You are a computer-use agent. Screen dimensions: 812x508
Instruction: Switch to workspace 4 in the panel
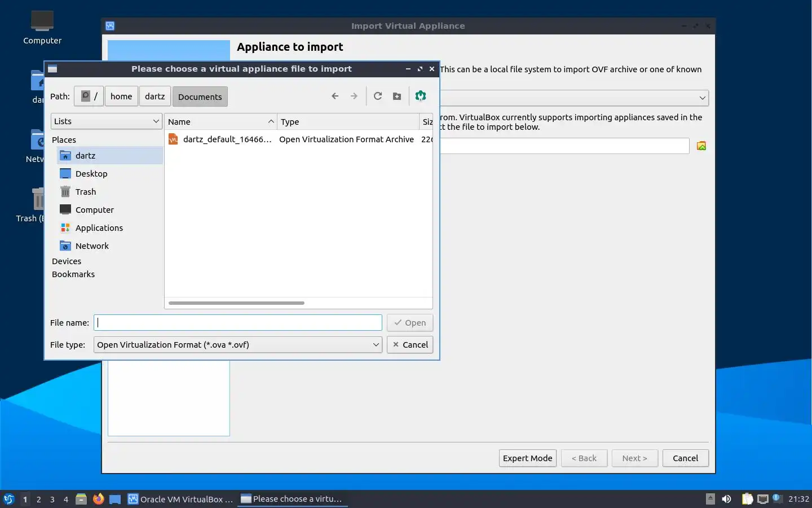coord(66,500)
